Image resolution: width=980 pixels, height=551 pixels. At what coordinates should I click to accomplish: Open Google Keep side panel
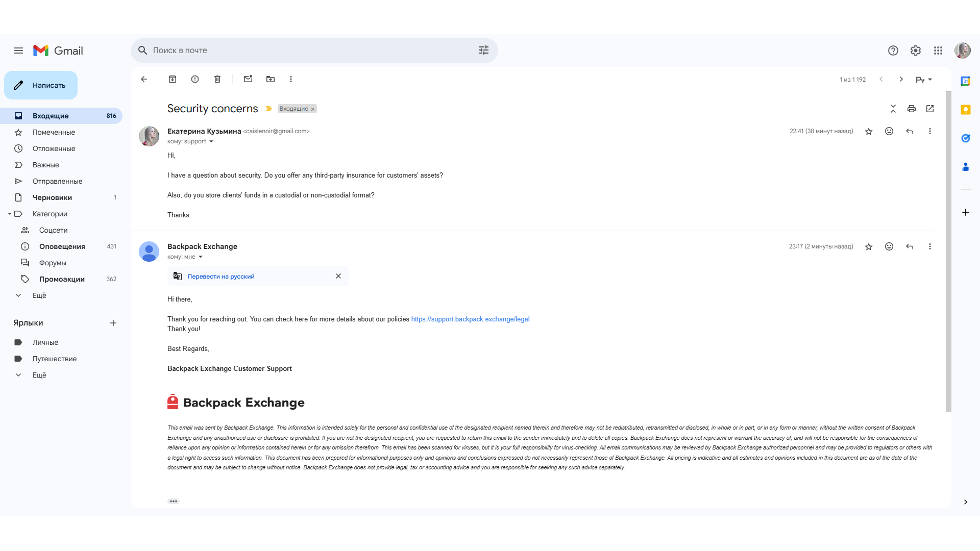[x=965, y=110]
